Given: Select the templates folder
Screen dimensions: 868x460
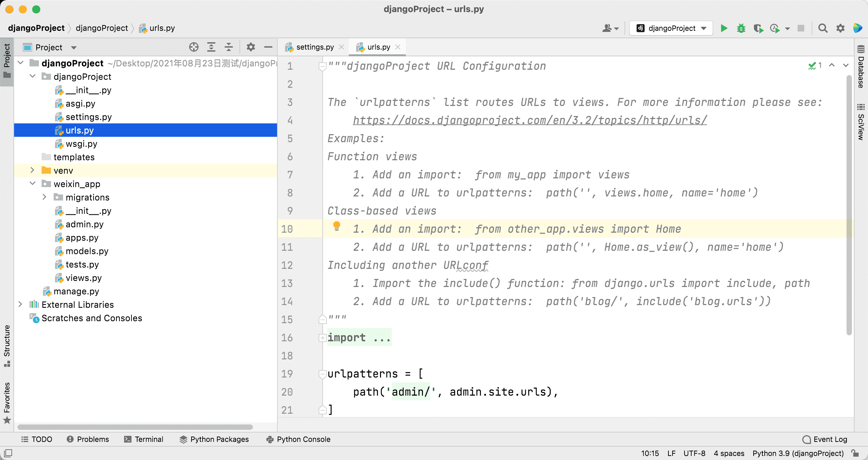Looking at the screenshot, I should pyautogui.click(x=74, y=157).
